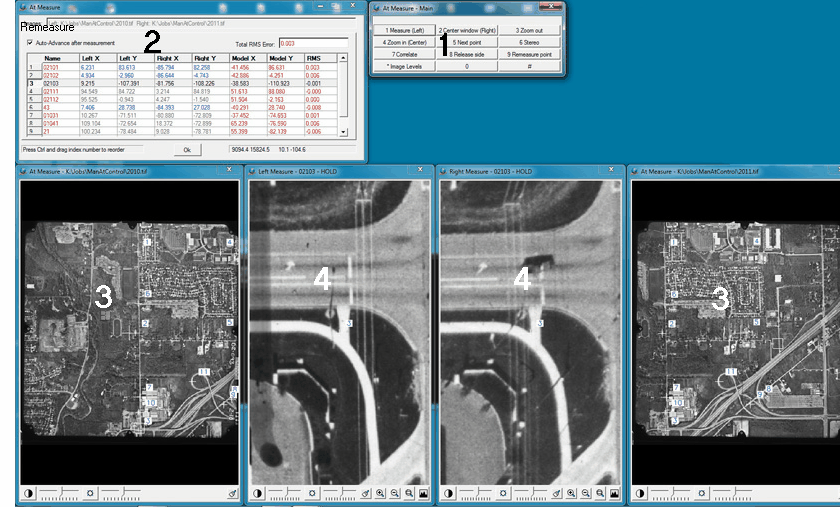The width and height of the screenshot is (840, 507).
Task: Click '4 Zoom in (Center)' button
Action: tap(404, 42)
